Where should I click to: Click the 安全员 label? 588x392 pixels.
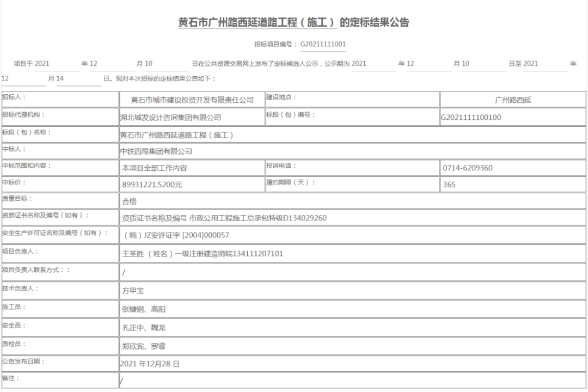tap(14, 325)
